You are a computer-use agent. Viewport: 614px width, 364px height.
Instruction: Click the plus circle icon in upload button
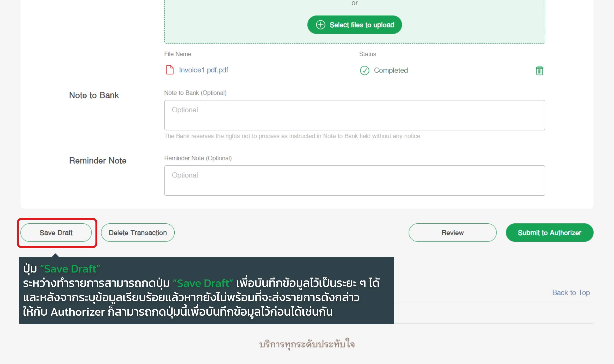click(x=320, y=25)
